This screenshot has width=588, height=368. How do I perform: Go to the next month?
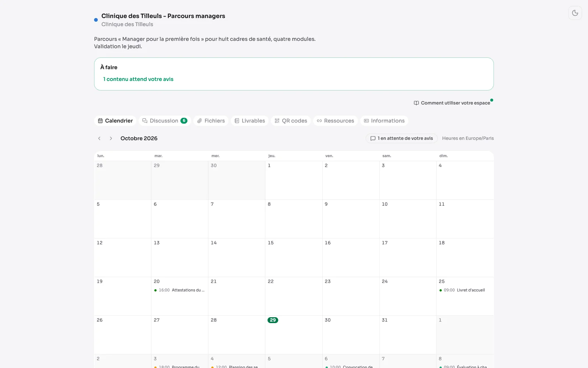(111, 138)
